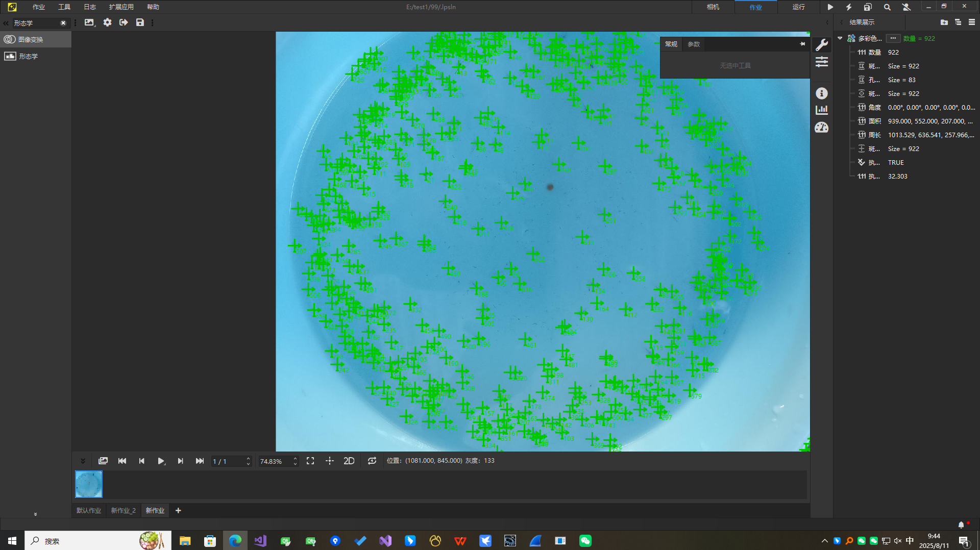Open the sliders parameter panel icon

[x=821, y=62]
